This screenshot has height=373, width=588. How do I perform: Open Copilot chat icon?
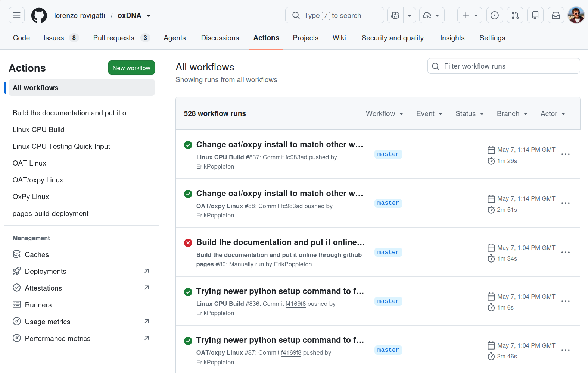point(395,15)
